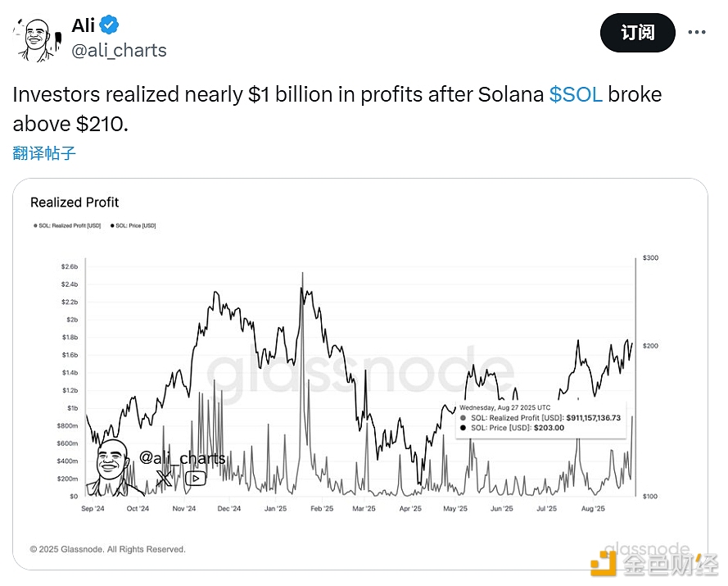Click the display name Ali in the header
Screen dimensions: 728x586
coord(84,25)
